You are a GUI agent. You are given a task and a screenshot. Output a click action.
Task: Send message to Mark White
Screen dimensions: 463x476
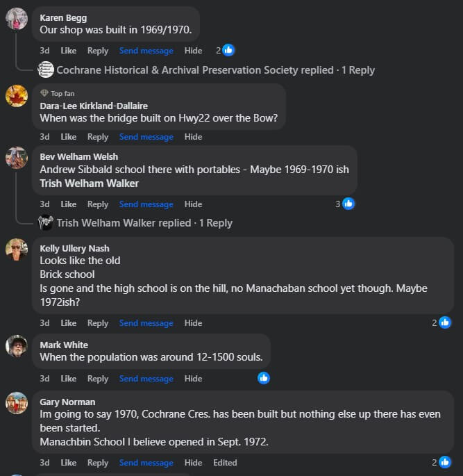point(146,379)
